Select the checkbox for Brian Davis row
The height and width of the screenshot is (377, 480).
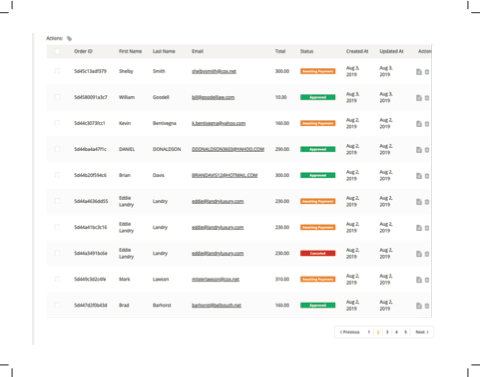click(x=57, y=175)
